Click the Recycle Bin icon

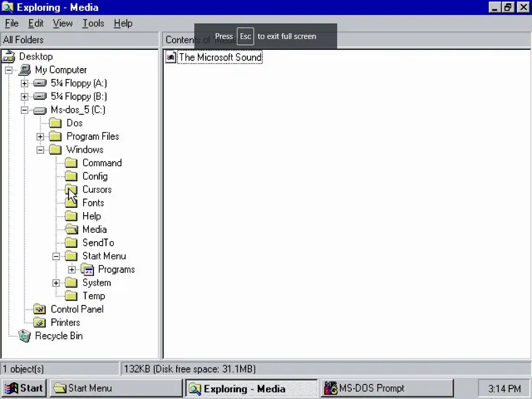[x=24, y=336]
